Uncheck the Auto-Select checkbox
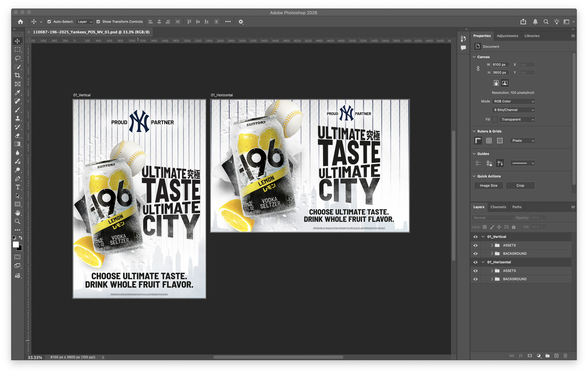This screenshot has width=588, height=374. [x=49, y=22]
